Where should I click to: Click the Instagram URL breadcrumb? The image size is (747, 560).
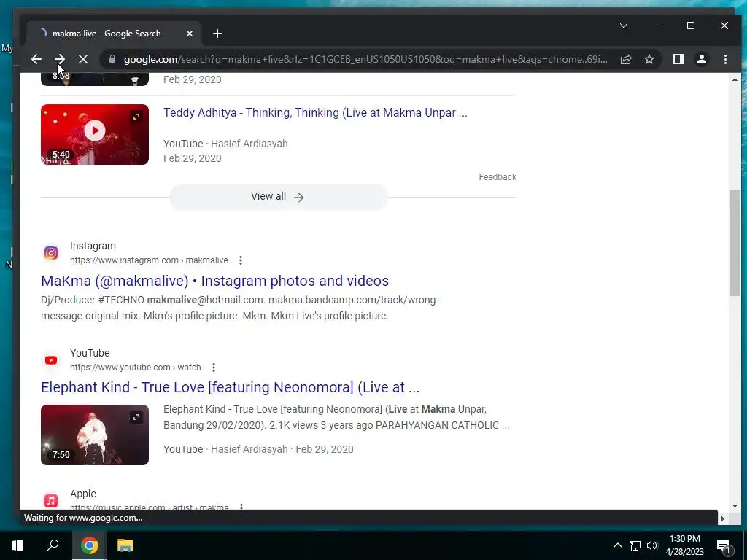(x=149, y=260)
